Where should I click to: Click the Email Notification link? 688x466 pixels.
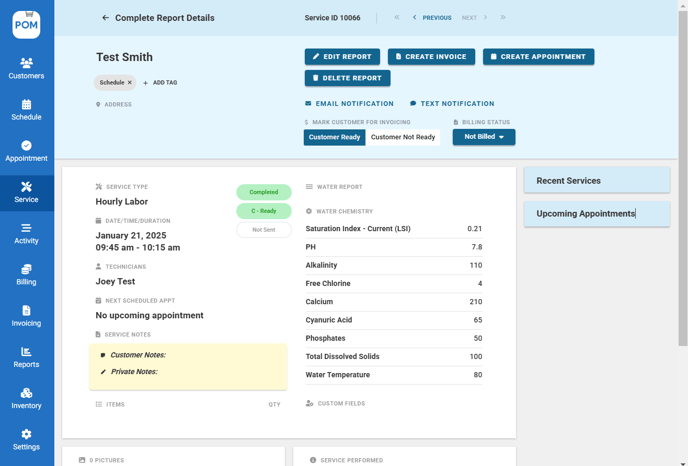(x=349, y=104)
